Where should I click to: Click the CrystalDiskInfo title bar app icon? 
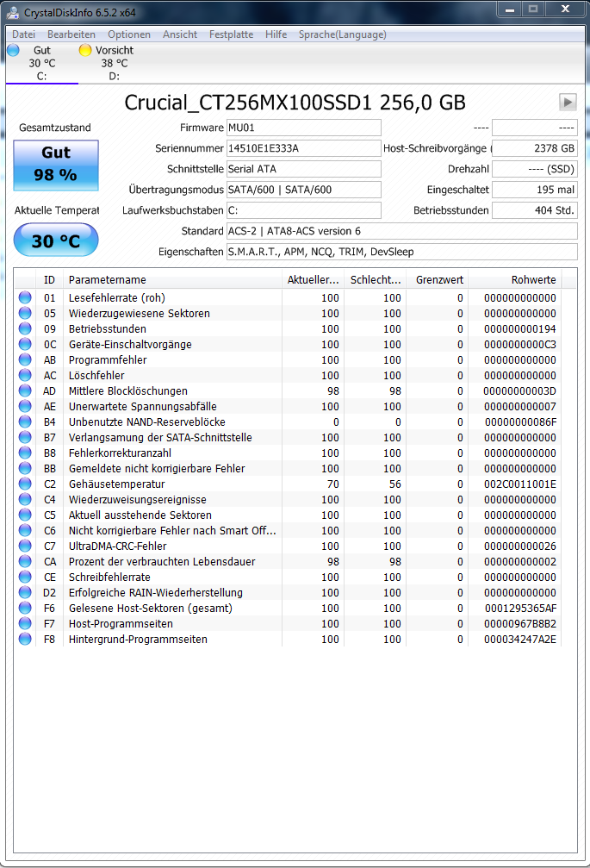click(x=13, y=12)
